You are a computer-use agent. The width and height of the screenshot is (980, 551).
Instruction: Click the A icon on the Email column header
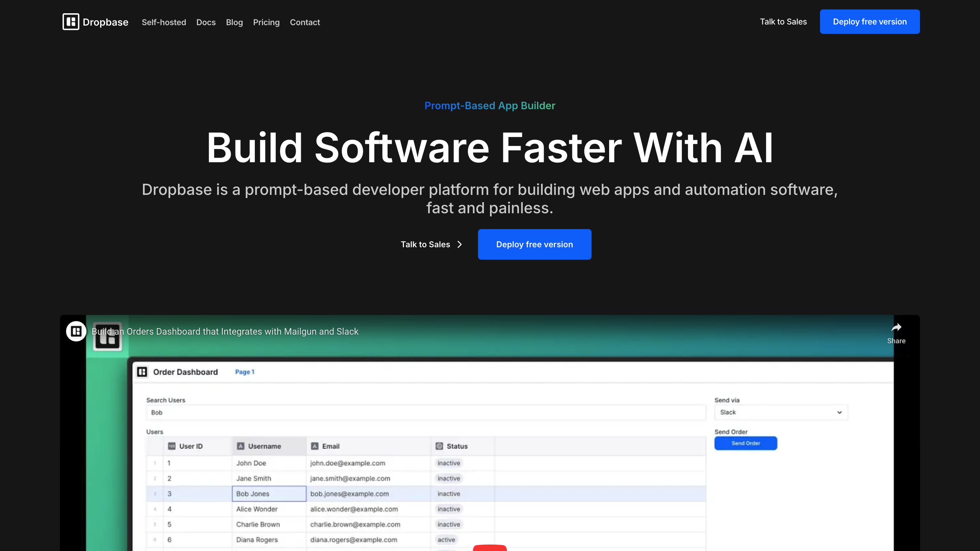click(315, 446)
